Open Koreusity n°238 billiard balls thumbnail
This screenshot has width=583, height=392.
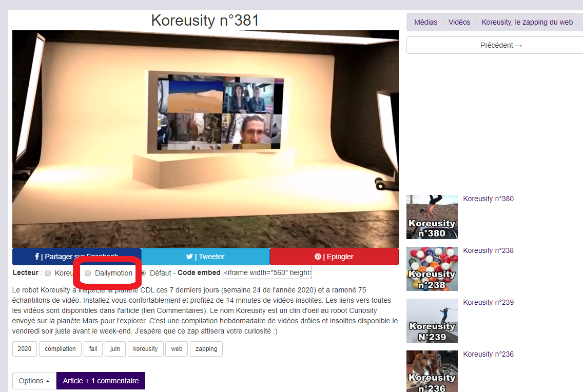point(432,269)
